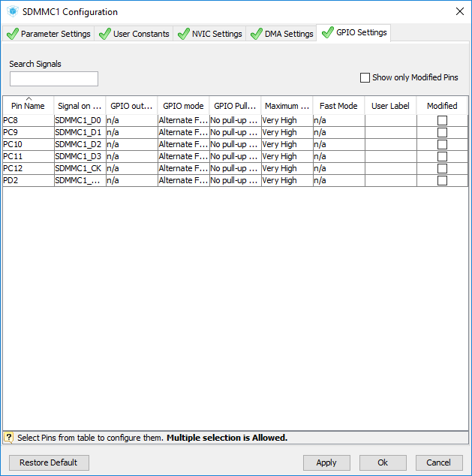This screenshot has width=472, height=476.
Task: Toggle Modified checkbox for PD2 row
Action: [x=442, y=181]
